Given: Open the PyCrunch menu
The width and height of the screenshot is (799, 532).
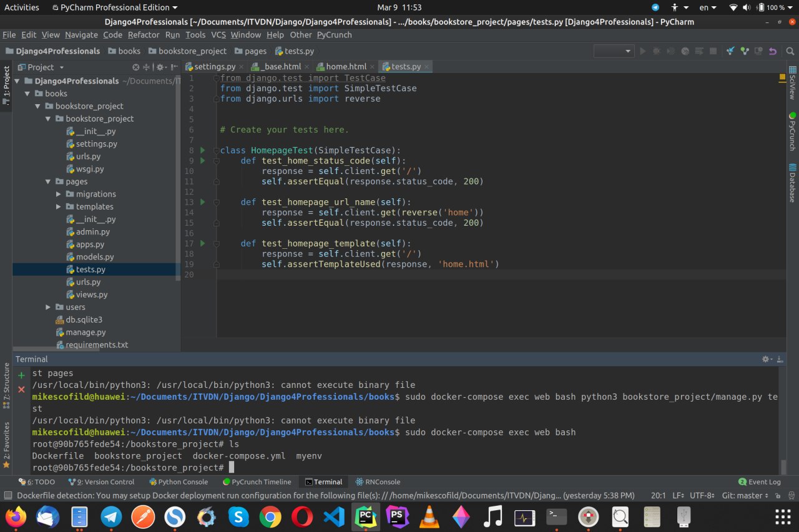Looking at the screenshot, I should (x=334, y=35).
